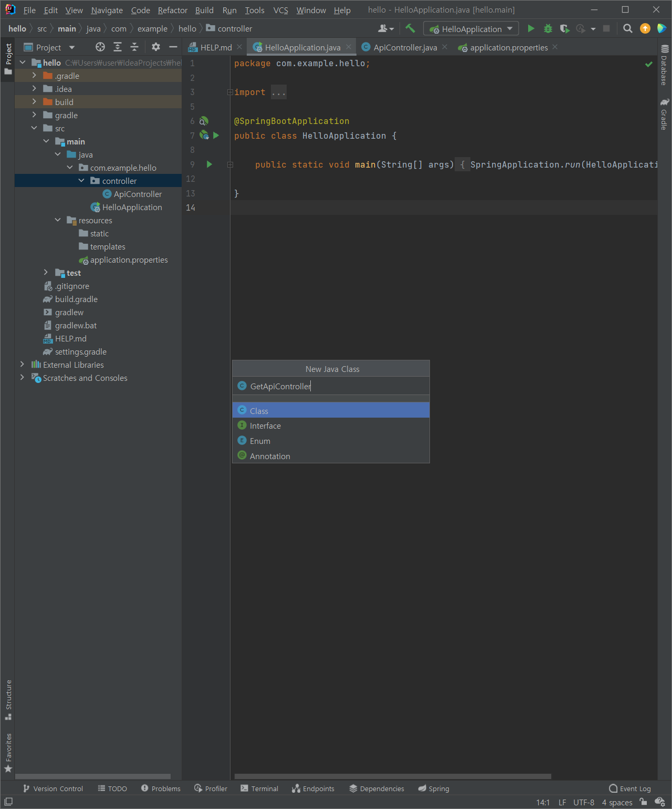
Task: Open Version Control tool window
Action: [x=53, y=789]
